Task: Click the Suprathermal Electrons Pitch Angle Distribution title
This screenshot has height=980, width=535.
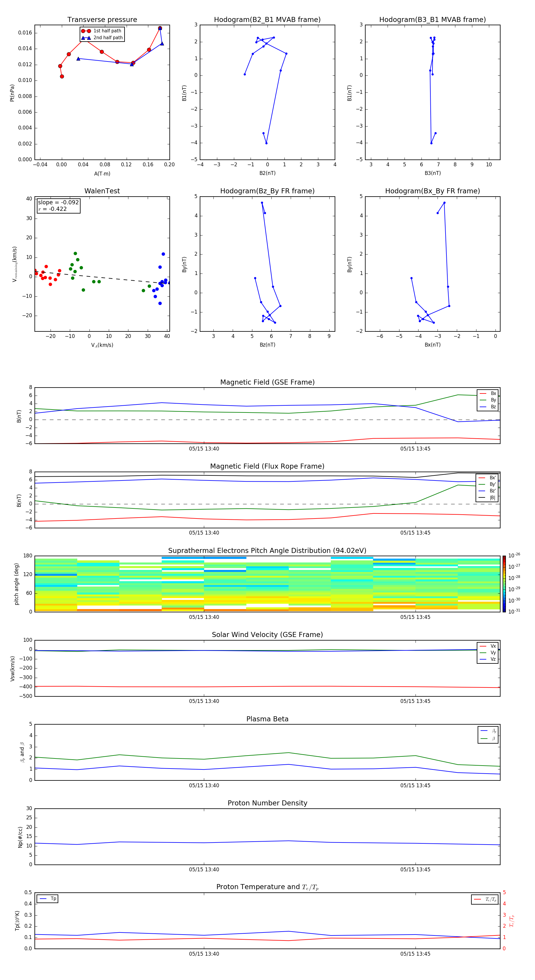Action: click(267, 551)
